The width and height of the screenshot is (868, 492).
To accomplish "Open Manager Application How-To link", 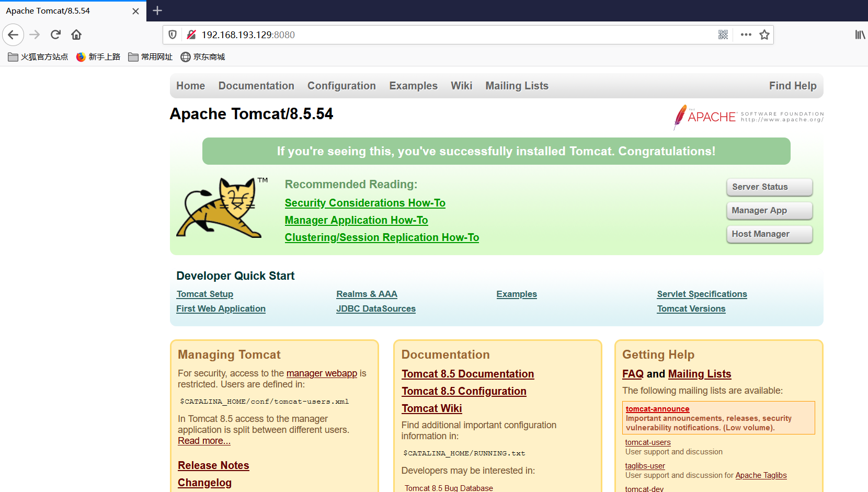I will point(356,220).
